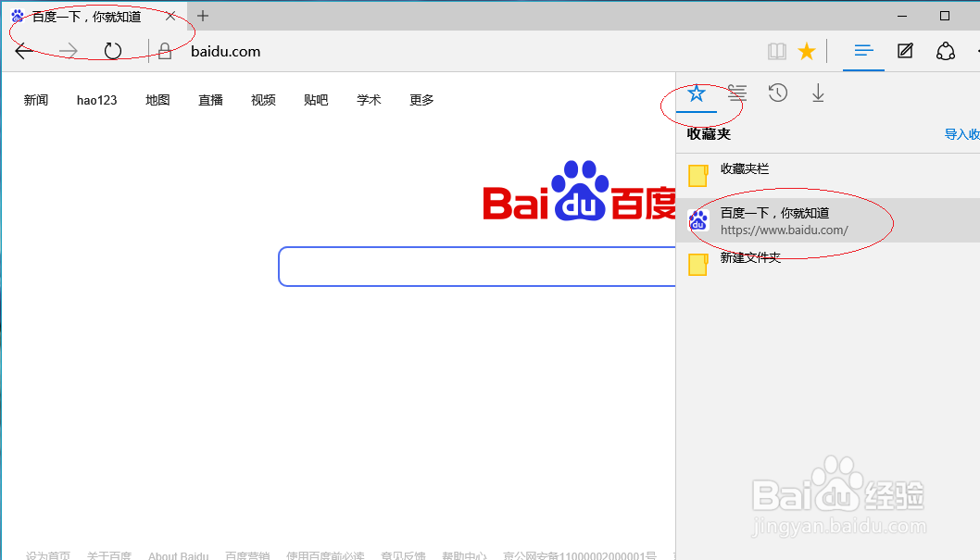Open the 地图 link
This screenshot has height=560, width=980.
157,100
